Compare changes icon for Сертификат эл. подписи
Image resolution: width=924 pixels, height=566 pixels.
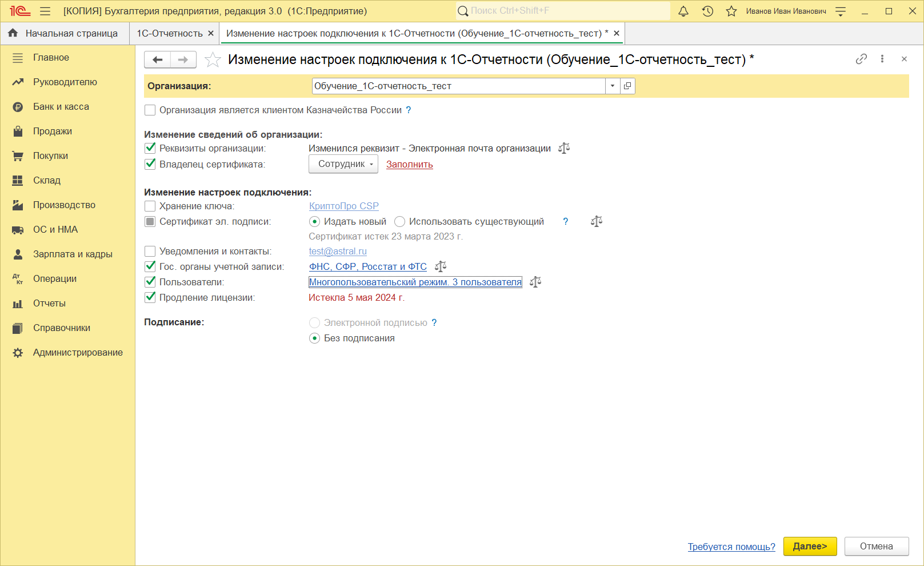(597, 221)
